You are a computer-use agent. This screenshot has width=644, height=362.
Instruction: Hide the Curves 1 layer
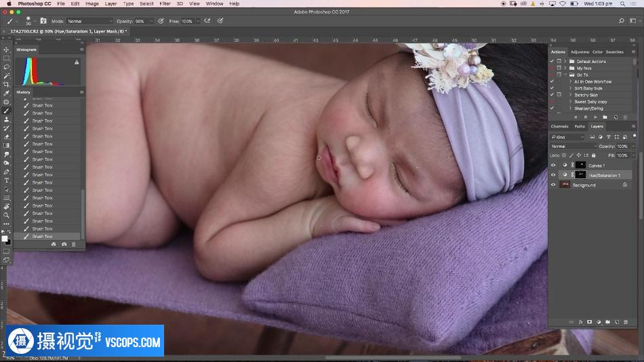(552, 165)
